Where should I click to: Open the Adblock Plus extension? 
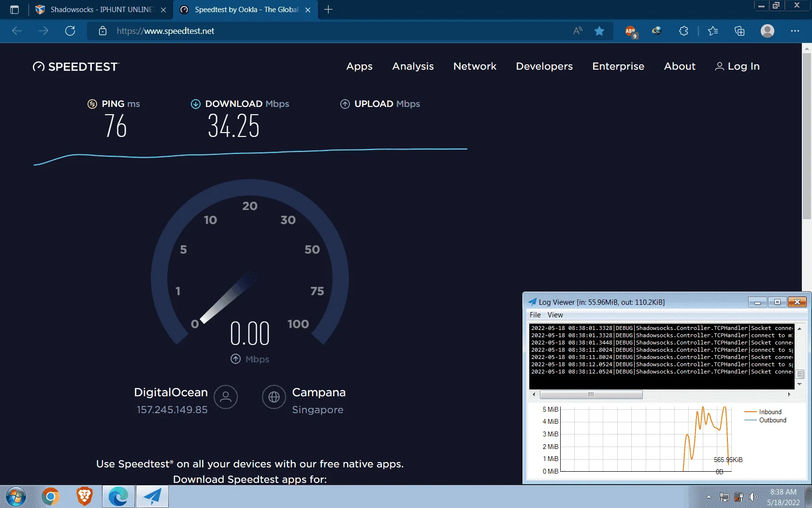(x=631, y=31)
